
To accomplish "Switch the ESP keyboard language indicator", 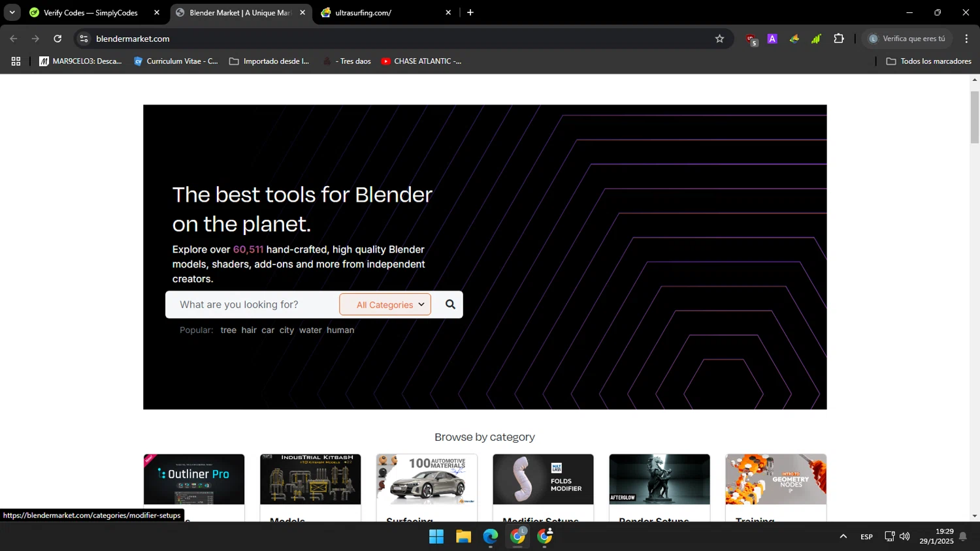I will [866, 537].
